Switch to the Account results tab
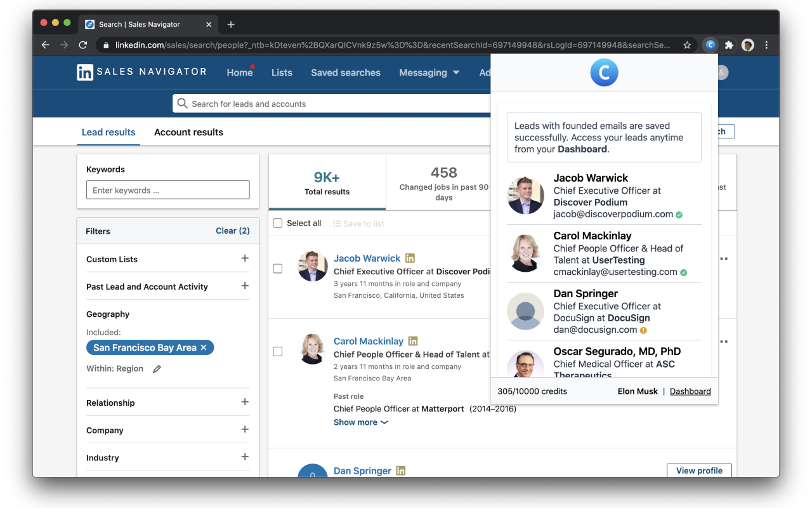This screenshot has height=508, width=812. point(188,132)
